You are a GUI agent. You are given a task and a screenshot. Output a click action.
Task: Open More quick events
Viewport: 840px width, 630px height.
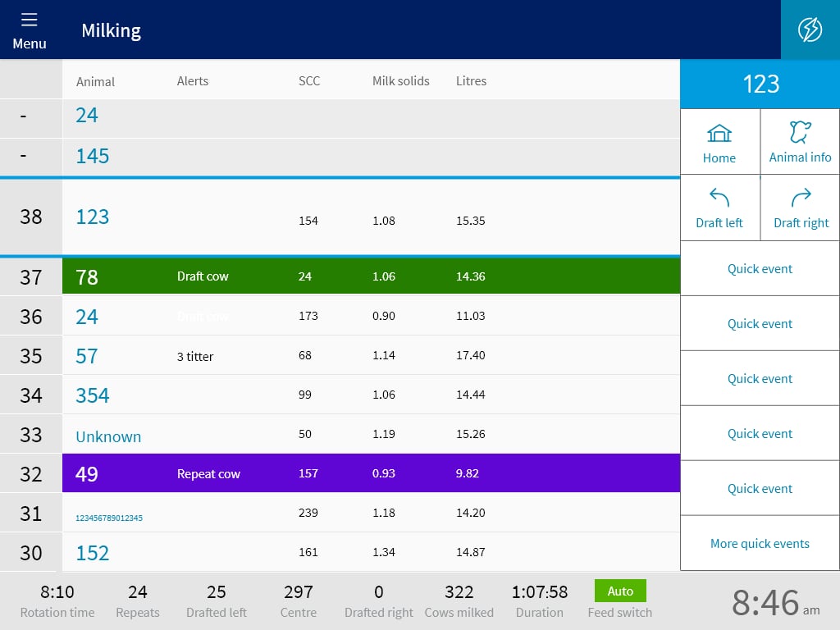[760, 543]
